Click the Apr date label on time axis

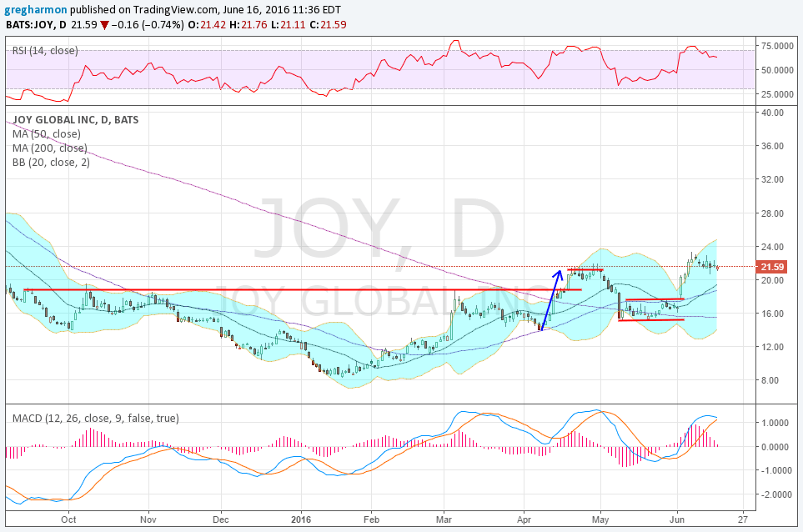pos(524,519)
